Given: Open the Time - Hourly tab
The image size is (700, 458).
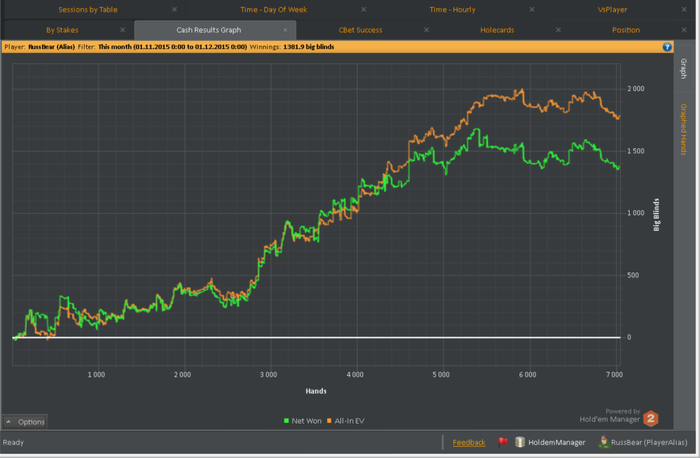Looking at the screenshot, I should (x=452, y=9).
